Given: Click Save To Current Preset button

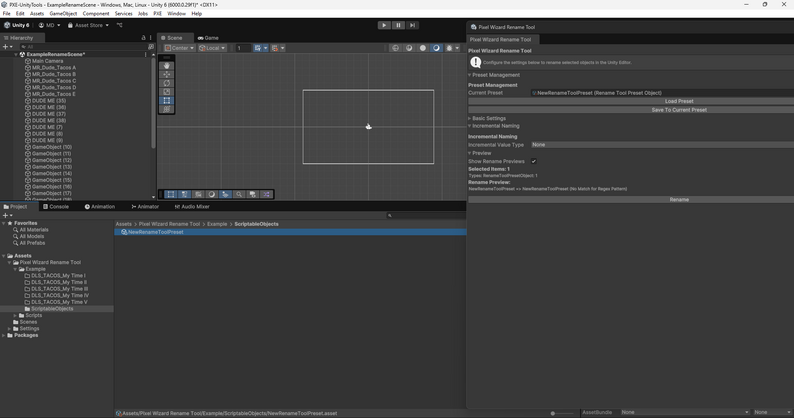Looking at the screenshot, I should [x=679, y=110].
